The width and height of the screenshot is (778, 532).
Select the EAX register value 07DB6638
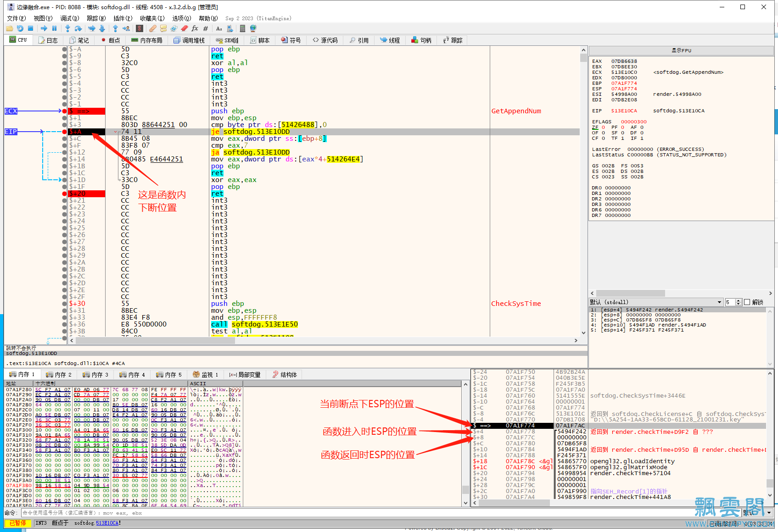(x=624, y=61)
